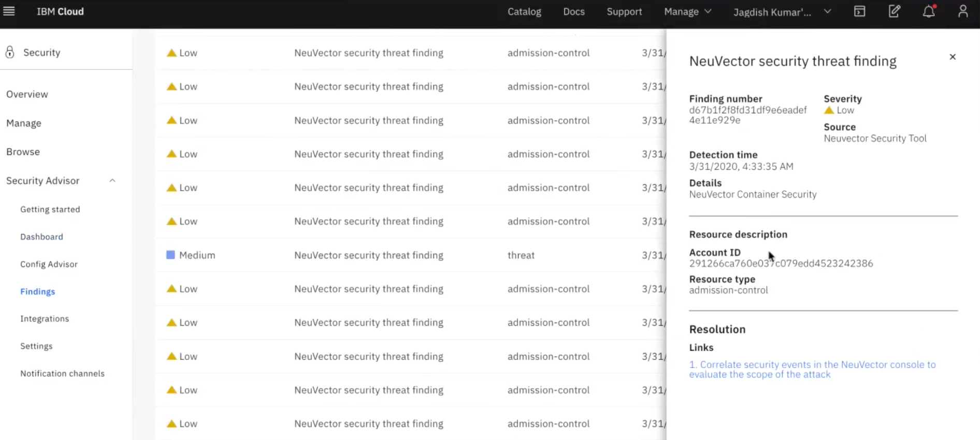
Task: Go to the Integrations page
Action: [45, 318]
